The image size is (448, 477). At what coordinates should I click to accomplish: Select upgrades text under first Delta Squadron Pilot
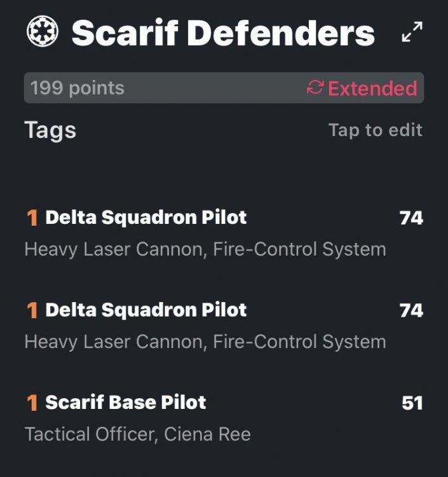(x=205, y=249)
